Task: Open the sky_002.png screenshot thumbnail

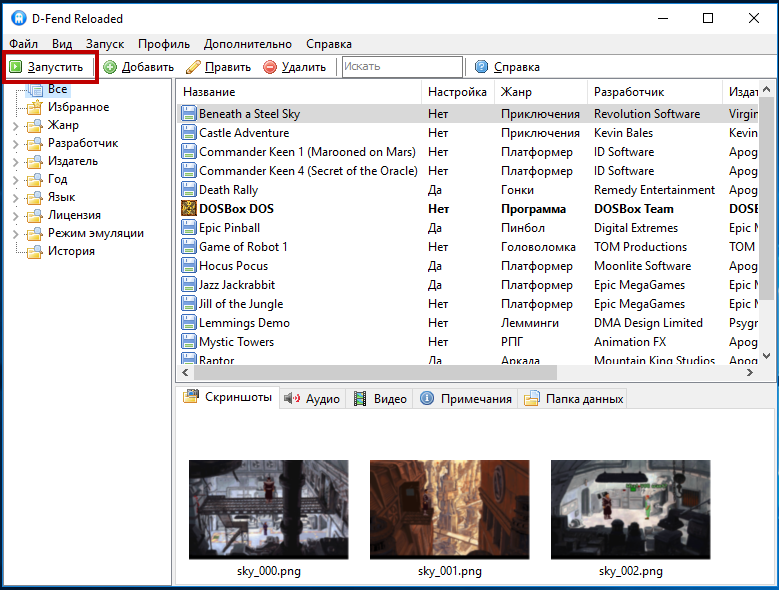Action: point(630,510)
